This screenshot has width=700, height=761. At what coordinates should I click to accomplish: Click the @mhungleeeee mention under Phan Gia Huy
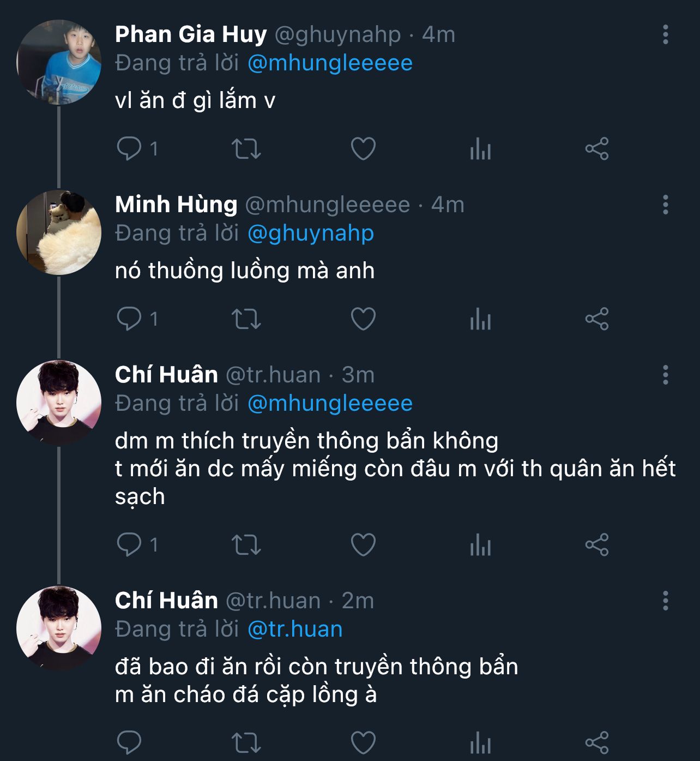(330, 63)
